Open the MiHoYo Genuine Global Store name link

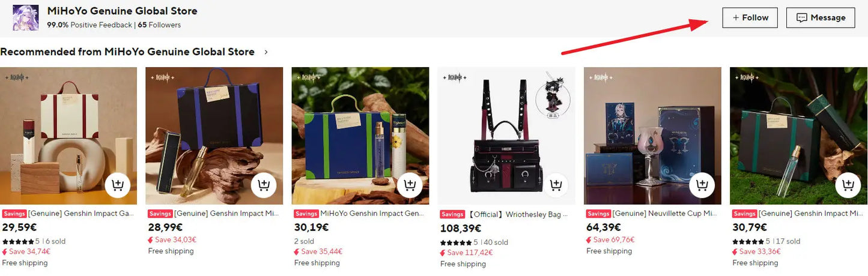coord(122,11)
